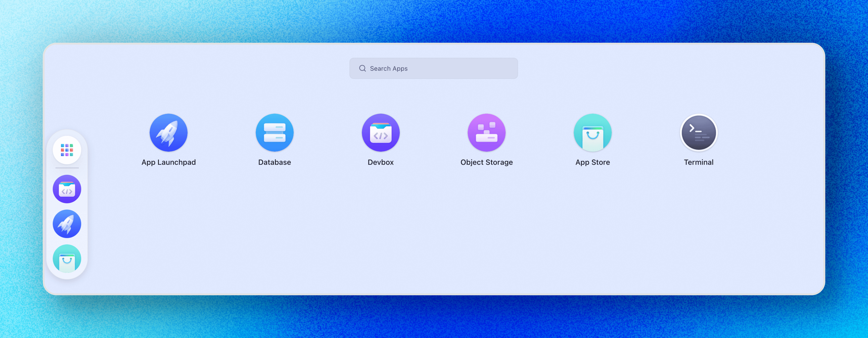Viewport: 868px width, 338px height.
Task: Launch the Database app icon
Action: pyautogui.click(x=275, y=132)
